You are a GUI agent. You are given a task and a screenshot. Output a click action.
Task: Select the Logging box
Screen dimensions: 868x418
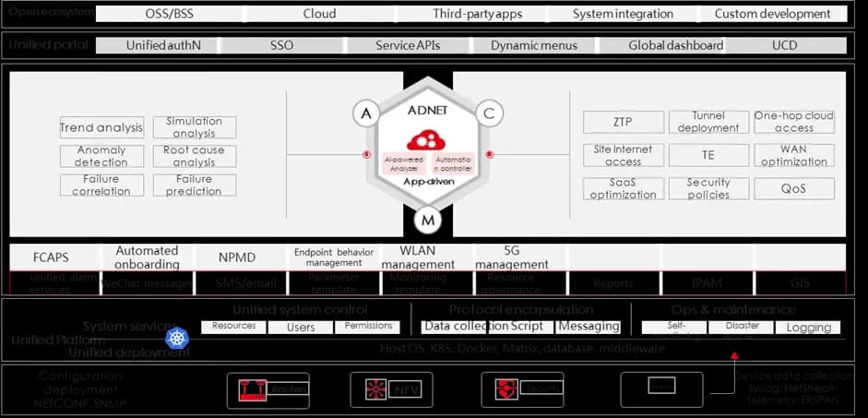(808, 328)
